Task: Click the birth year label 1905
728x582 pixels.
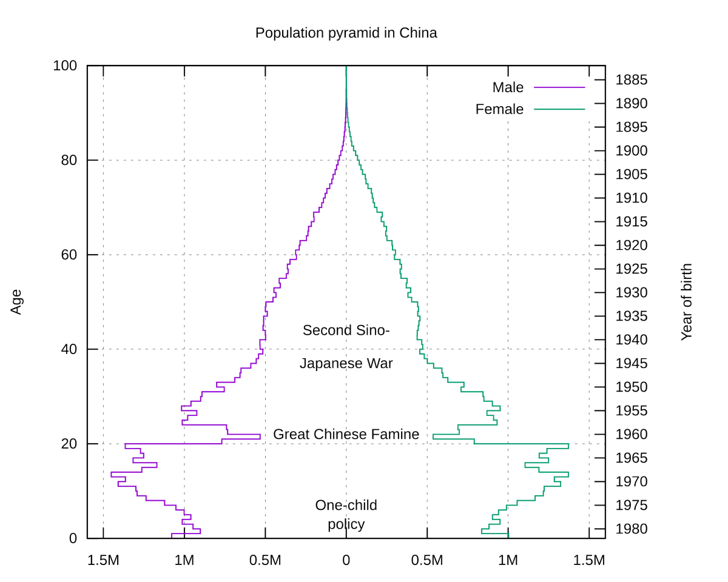Action: (x=632, y=175)
